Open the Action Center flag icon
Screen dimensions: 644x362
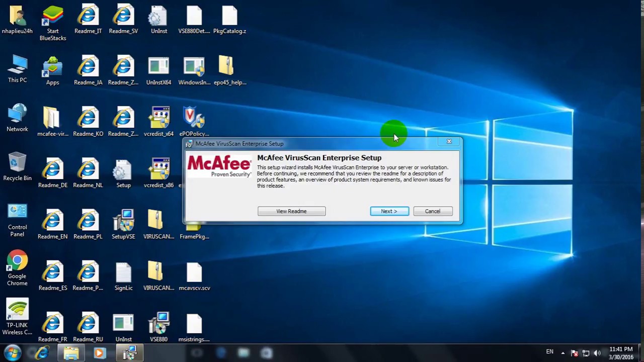(574, 353)
